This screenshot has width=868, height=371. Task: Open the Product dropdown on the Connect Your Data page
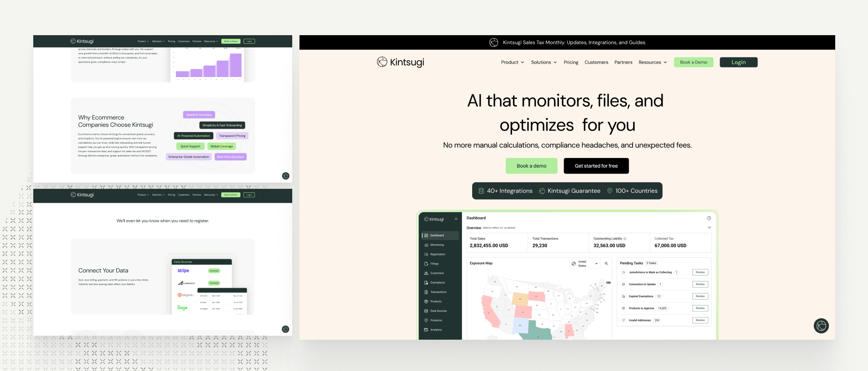143,195
